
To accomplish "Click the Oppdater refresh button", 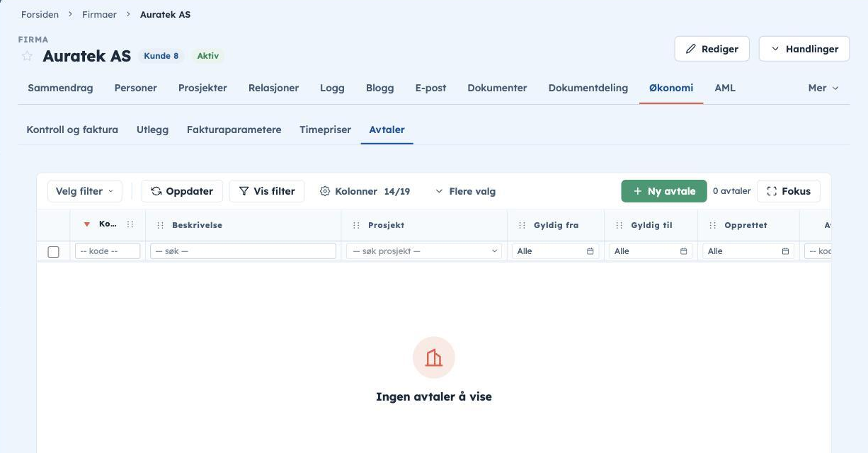I will 183,191.
